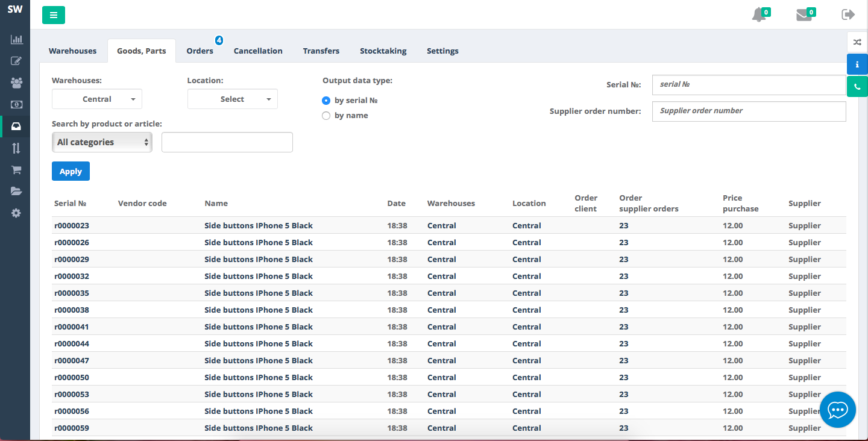Click serial number r0000053
This screenshot has height=441, width=868.
(72, 395)
